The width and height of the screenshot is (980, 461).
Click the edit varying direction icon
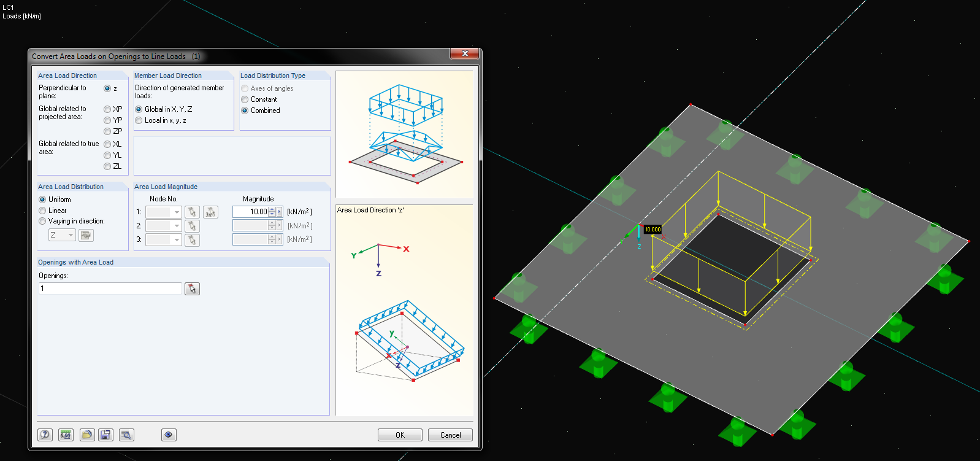pyautogui.click(x=86, y=235)
